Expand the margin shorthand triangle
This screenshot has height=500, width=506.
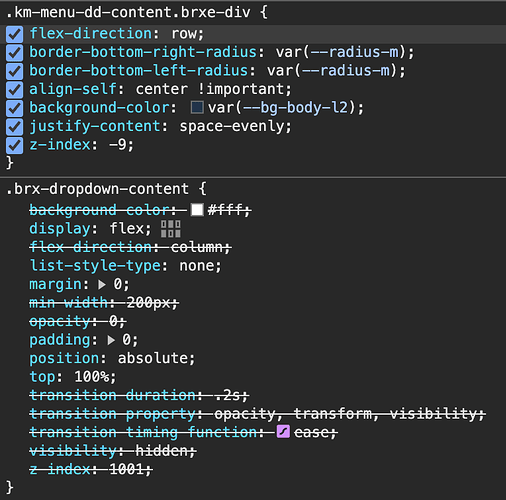(x=102, y=285)
